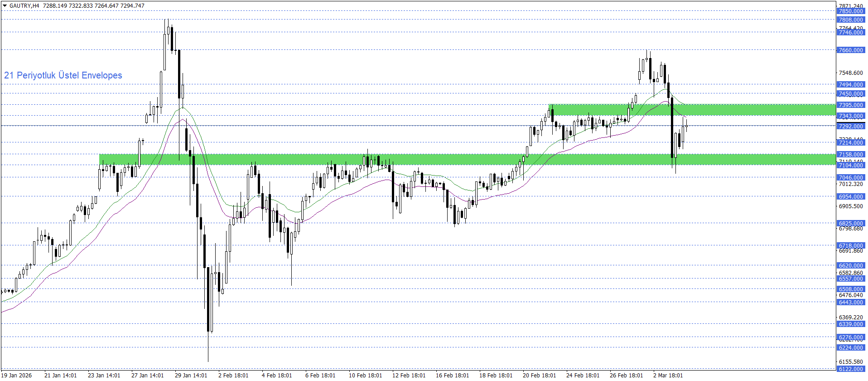Click the '4 Feb 18:01' time axis label
The width and height of the screenshot is (868, 381).
[x=277, y=375]
